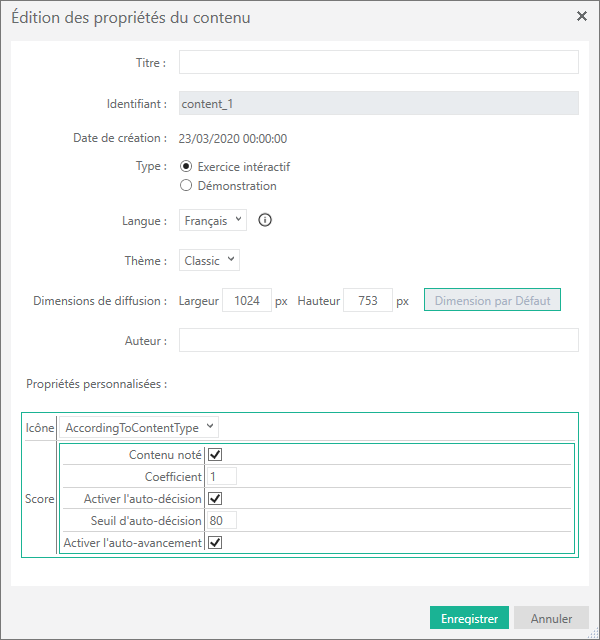The image size is (600, 640).
Task: Uncheck Activer l'auto-avancement
Action: point(215,543)
